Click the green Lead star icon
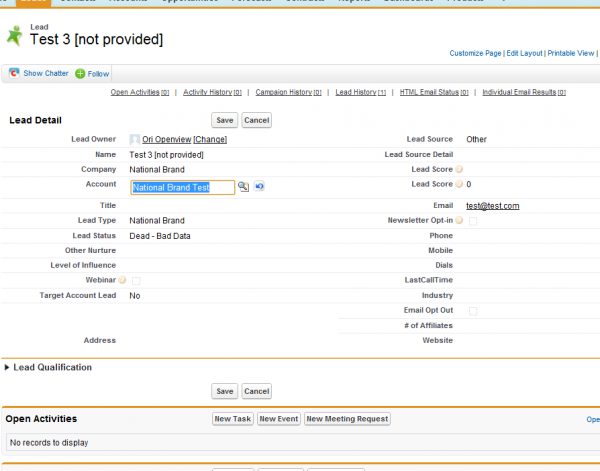Viewport: 600px width, 471px height. click(x=15, y=36)
